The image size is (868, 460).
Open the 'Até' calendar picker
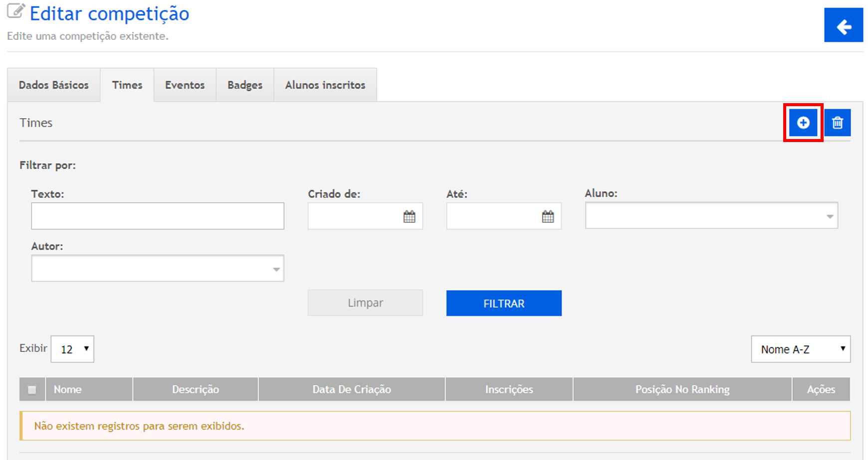548,216
